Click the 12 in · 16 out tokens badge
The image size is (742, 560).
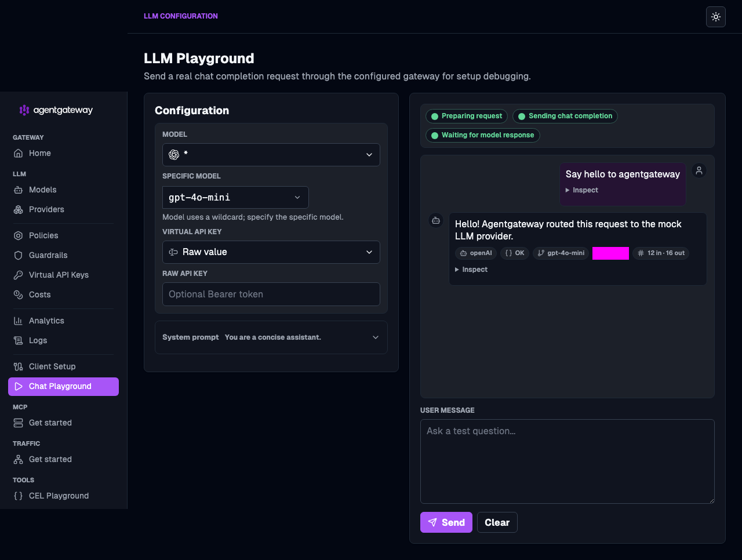(661, 253)
